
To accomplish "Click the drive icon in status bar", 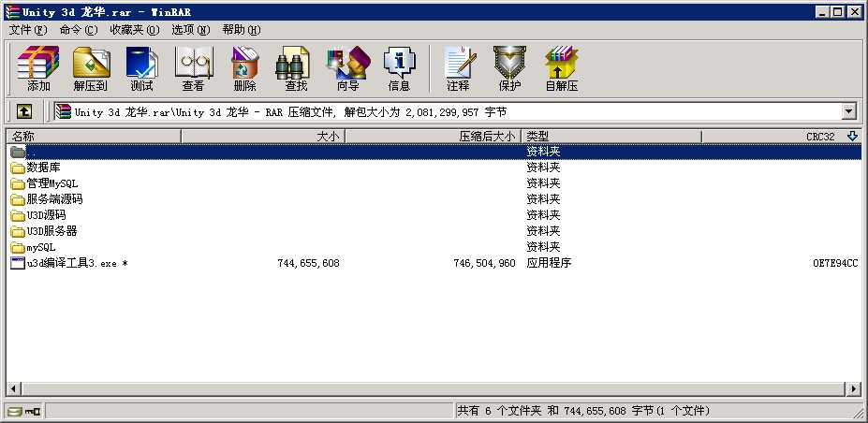I will (x=16, y=411).
